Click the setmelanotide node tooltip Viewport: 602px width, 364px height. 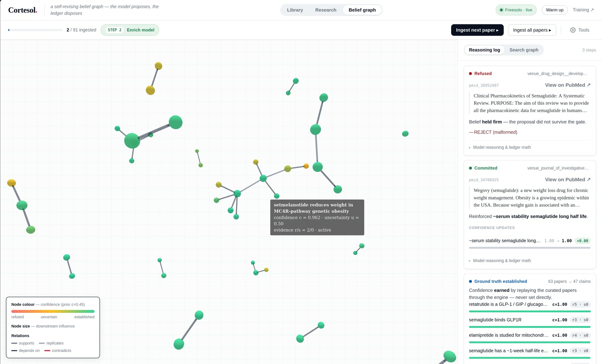pos(317,217)
